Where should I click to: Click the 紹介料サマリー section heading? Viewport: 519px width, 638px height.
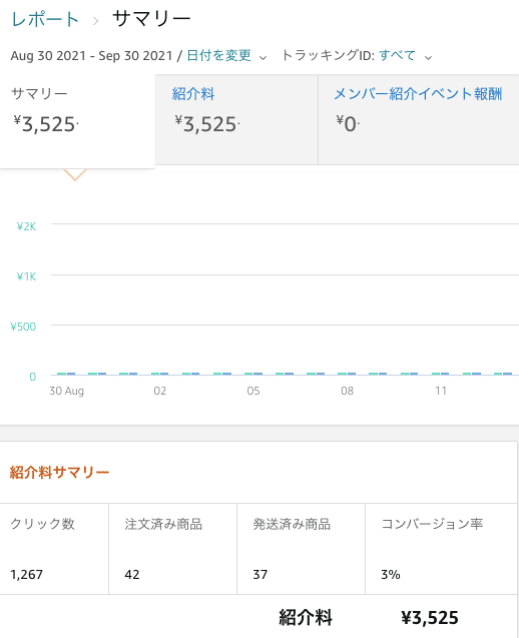pyautogui.click(x=59, y=472)
